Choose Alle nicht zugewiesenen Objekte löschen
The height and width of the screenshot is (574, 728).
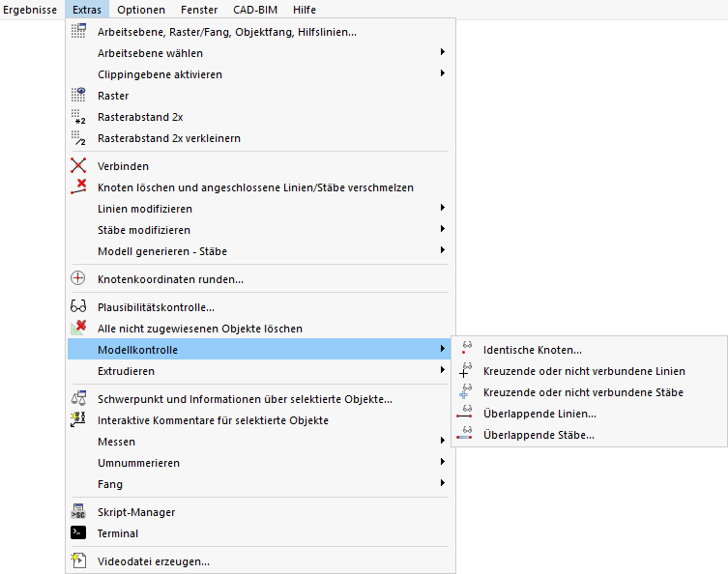(x=260, y=328)
